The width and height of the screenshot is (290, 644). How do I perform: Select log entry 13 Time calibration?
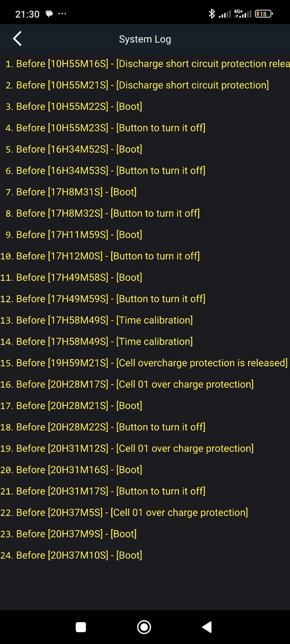[x=145, y=320]
